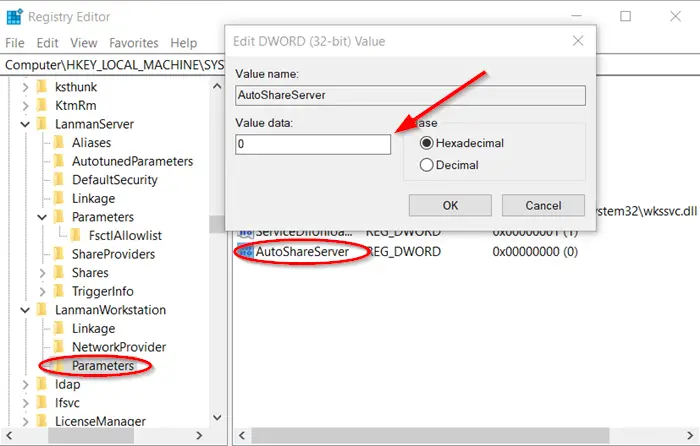
Task: Open the File menu
Action: (x=15, y=43)
